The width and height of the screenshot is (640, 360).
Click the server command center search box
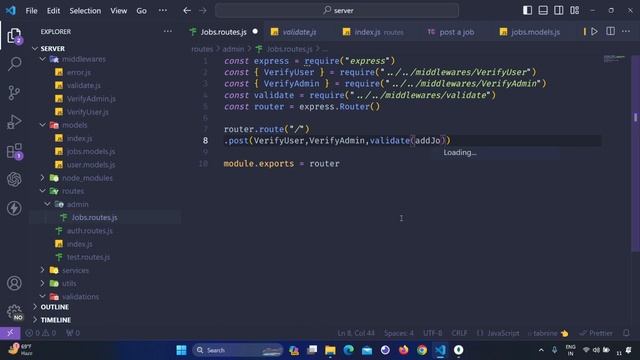pos(337,11)
